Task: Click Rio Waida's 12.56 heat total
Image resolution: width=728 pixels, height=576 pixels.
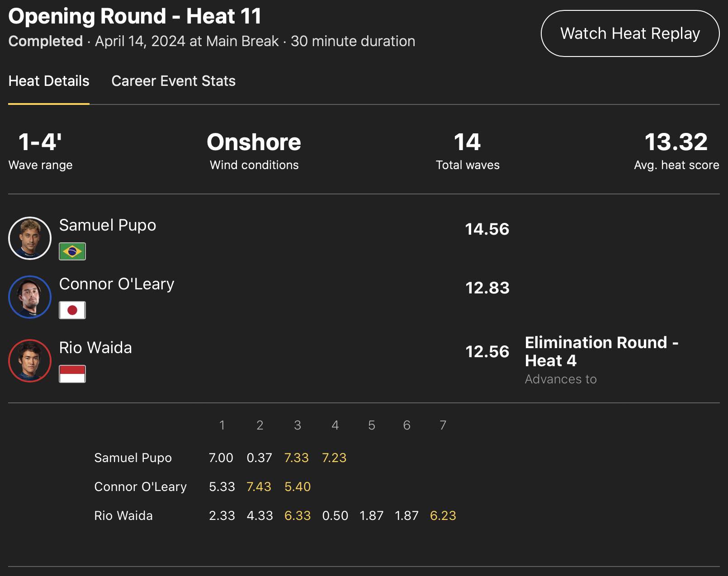Action: click(x=487, y=352)
